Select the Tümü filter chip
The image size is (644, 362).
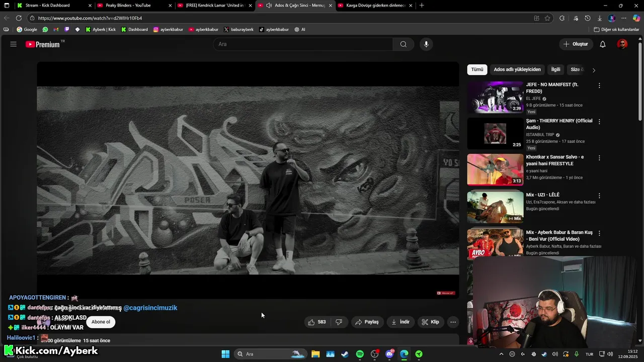click(477, 70)
